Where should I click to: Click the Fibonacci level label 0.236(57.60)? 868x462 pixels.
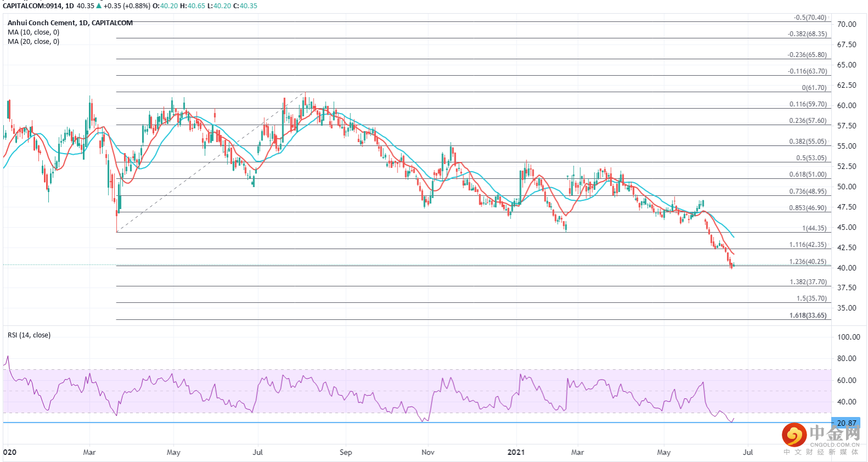pos(808,121)
